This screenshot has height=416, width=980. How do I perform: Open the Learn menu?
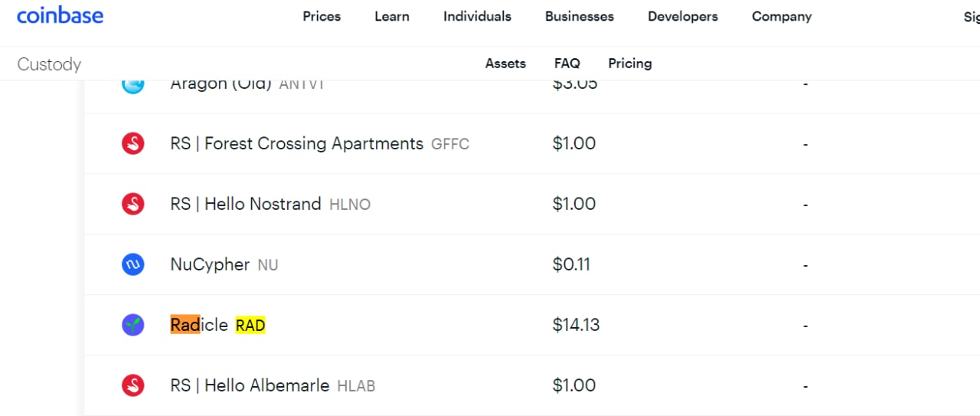click(x=392, y=16)
